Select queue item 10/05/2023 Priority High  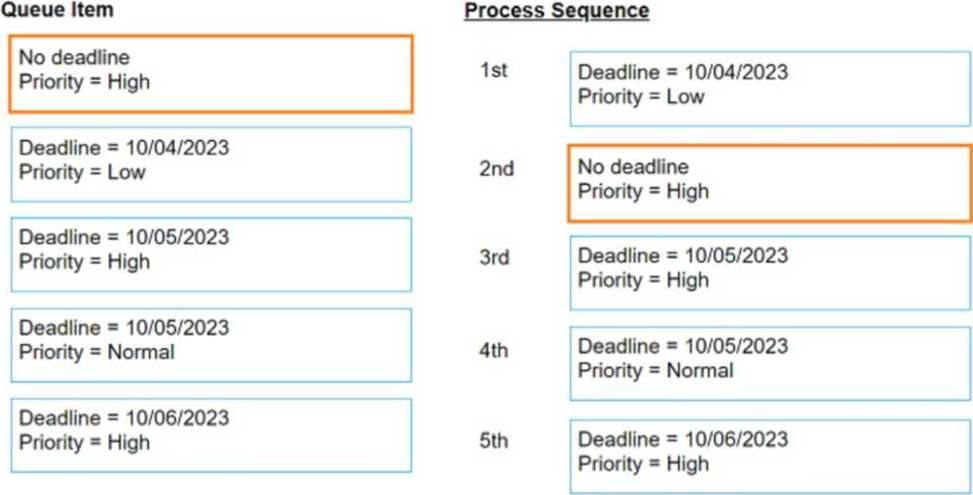click(211, 254)
